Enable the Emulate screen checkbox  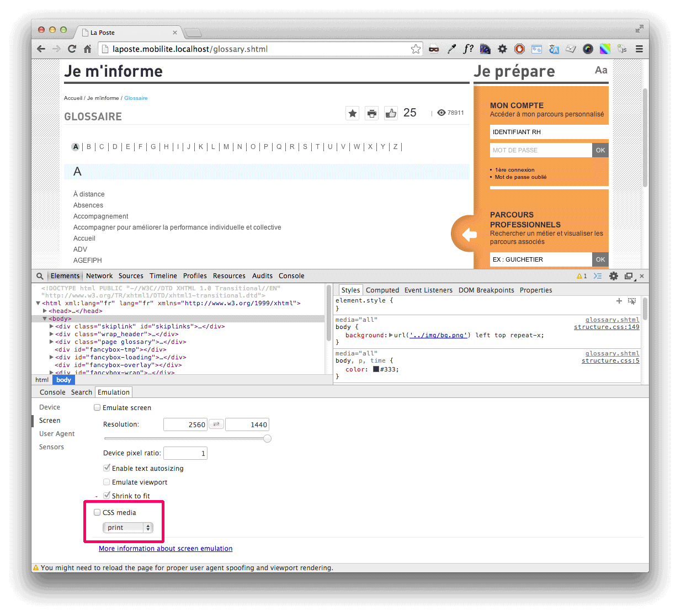97,407
